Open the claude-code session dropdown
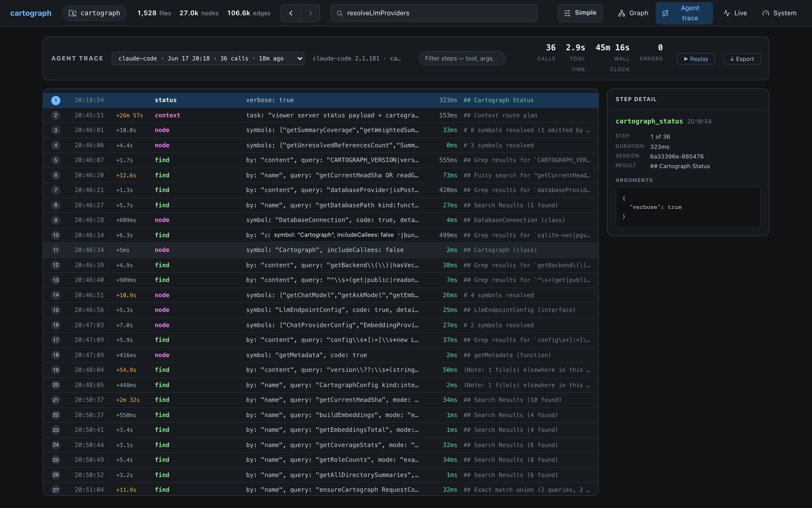 click(208, 58)
